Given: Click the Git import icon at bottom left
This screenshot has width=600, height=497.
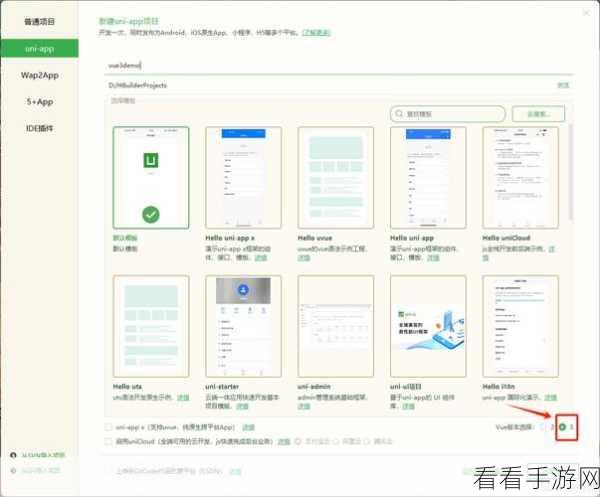Looking at the screenshot, I should coord(13,470).
